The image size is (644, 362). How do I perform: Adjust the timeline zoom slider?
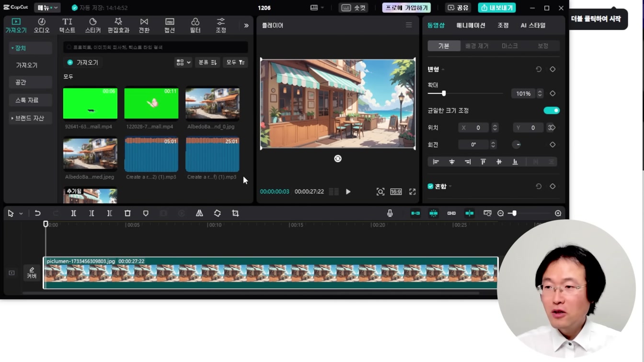514,213
